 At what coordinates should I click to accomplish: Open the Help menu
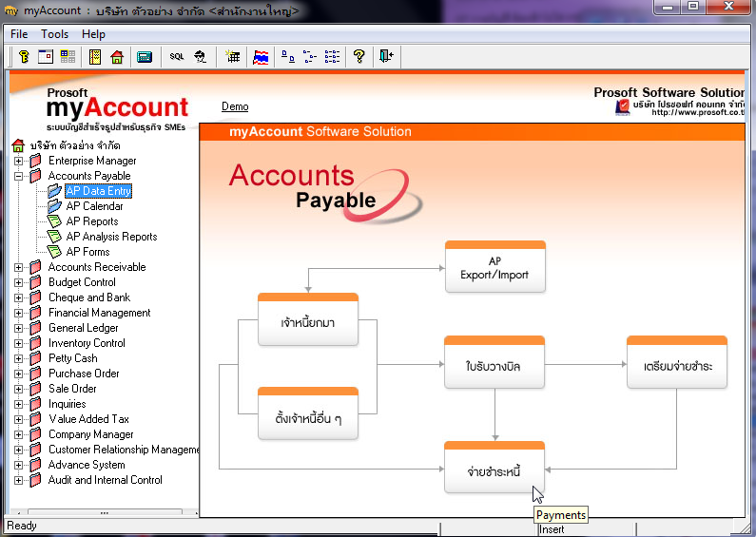pyautogui.click(x=93, y=34)
